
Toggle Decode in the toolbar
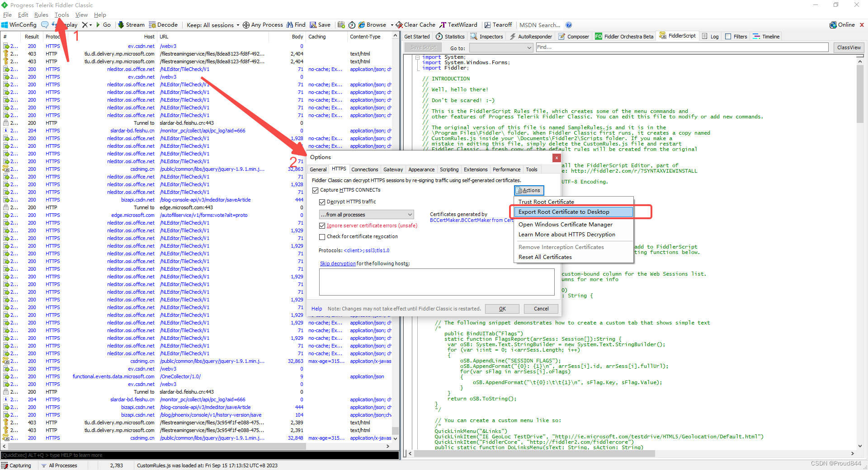pos(163,25)
